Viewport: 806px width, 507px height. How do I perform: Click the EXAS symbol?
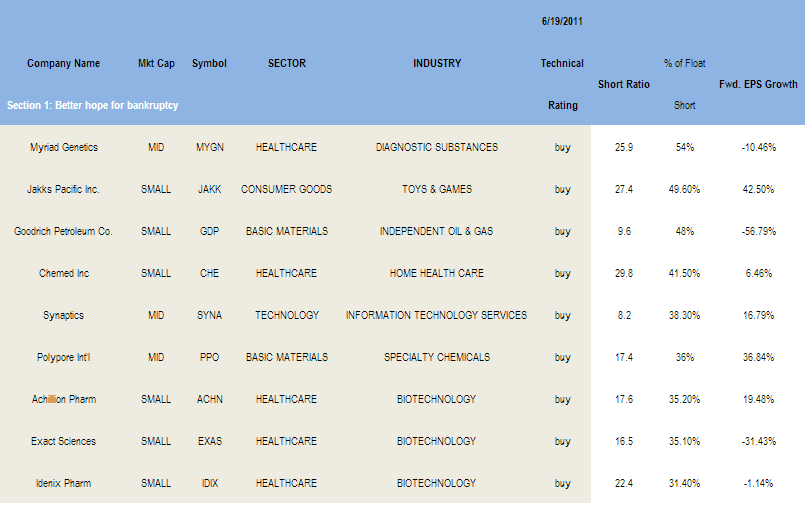pyautogui.click(x=210, y=441)
